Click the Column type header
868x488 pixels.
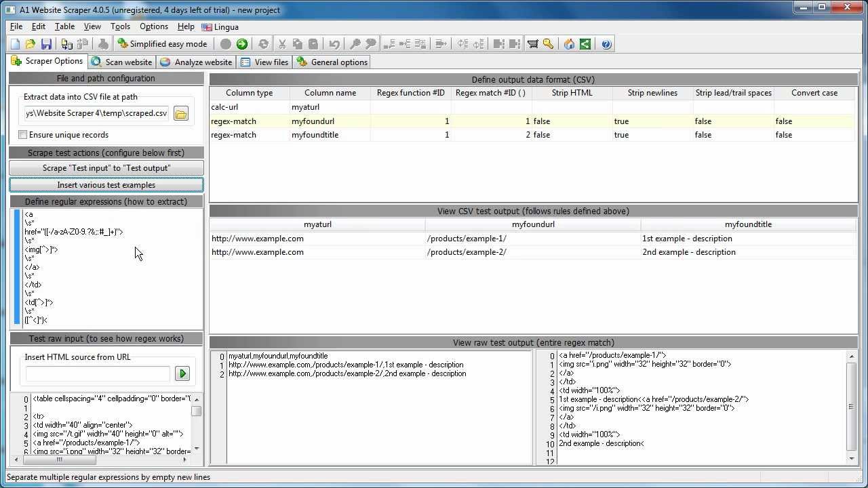[x=249, y=93]
